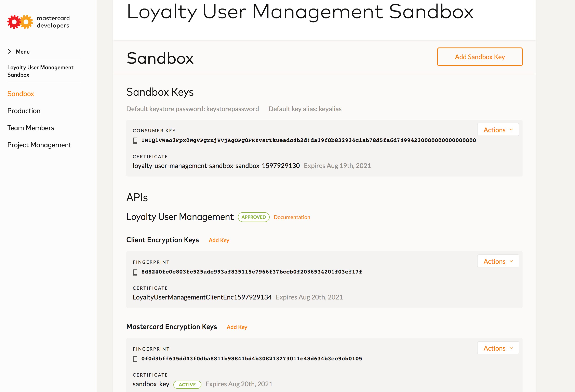Image resolution: width=575 pixels, height=392 pixels.
Task: Open Actions dropdown for Client Encryption key
Action: click(x=498, y=261)
